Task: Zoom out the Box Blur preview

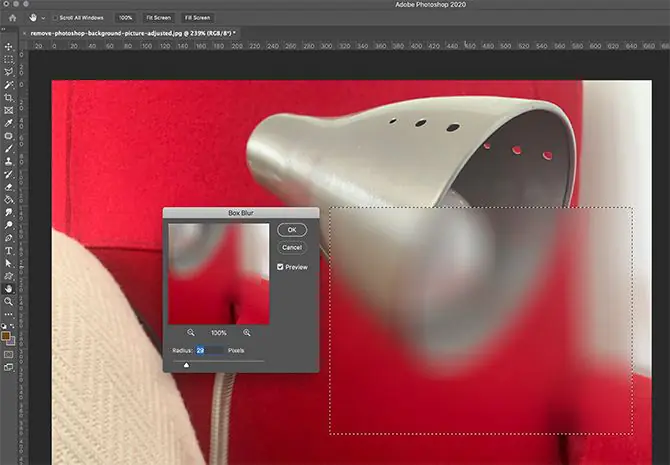Action: point(191,331)
